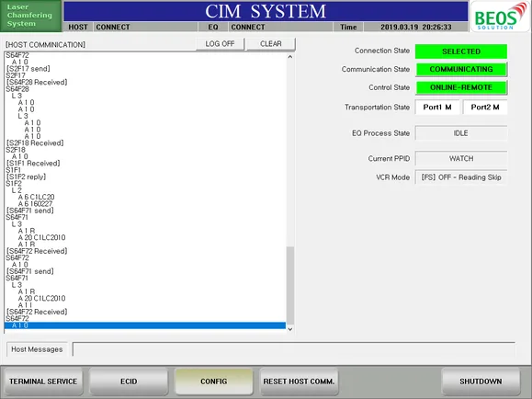Screen dimensions: 532x399
Task: Select Port1 M transportation state
Action: click(x=437, y=108)
